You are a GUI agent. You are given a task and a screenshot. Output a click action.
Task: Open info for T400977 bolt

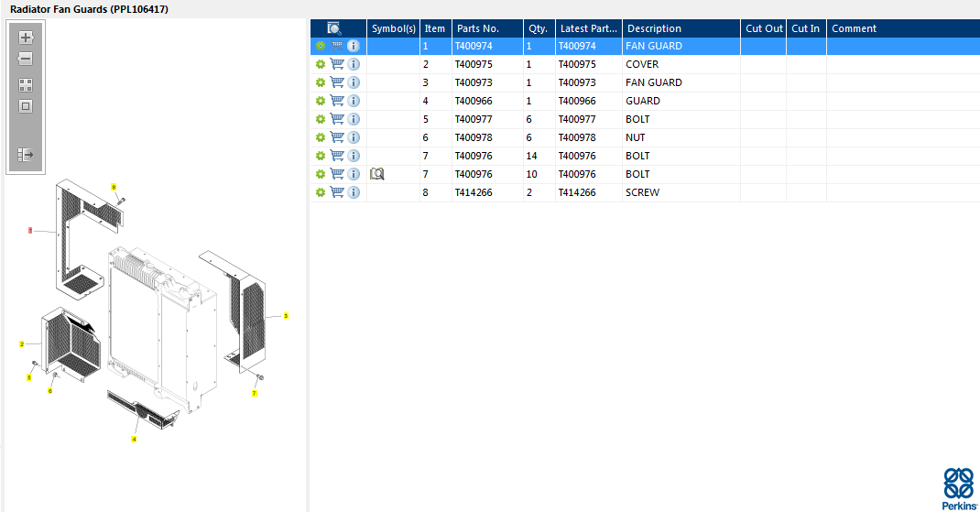[354, 119]
